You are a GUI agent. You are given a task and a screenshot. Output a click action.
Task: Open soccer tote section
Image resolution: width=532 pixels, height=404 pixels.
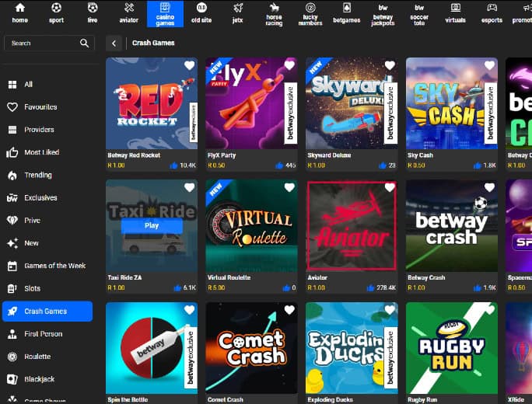pyautogui.click(x=419, y=14)
